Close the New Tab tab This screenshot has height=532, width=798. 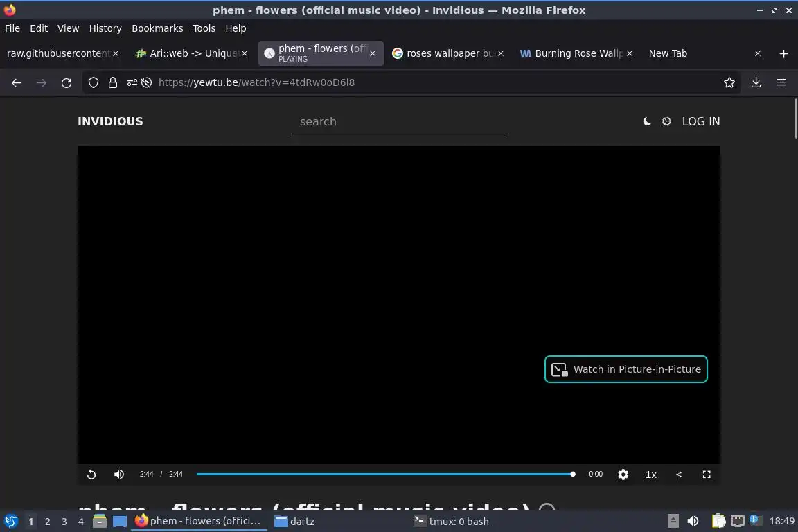coord(758,53)
